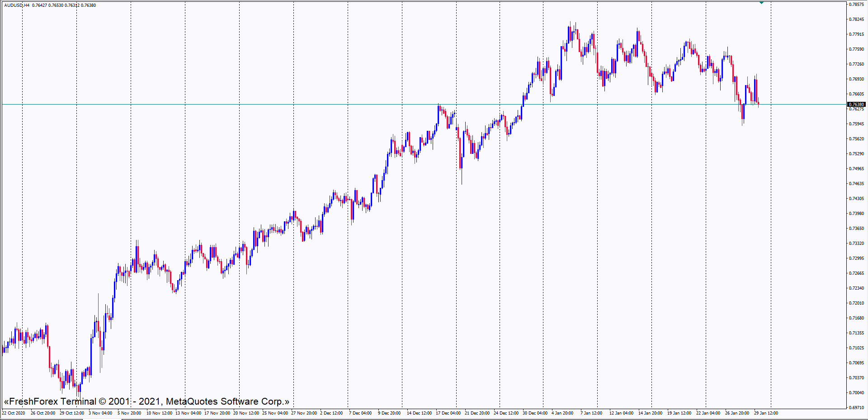This screenshot has width=868, height=420.
Task: Click the current price tag 0.76380
Action: click(856, 105)
